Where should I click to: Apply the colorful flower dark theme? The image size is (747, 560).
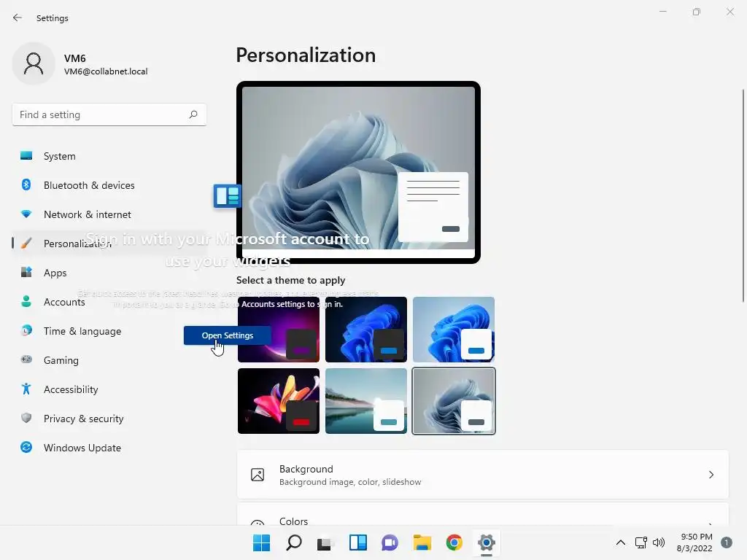[x=279, y=401]
